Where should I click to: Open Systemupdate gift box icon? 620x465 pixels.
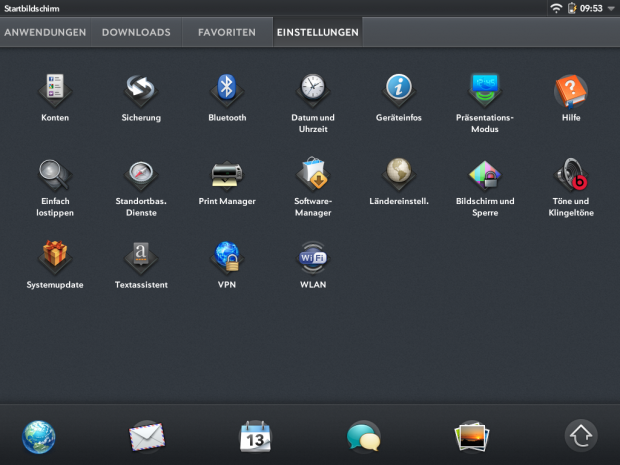[54, 258]
